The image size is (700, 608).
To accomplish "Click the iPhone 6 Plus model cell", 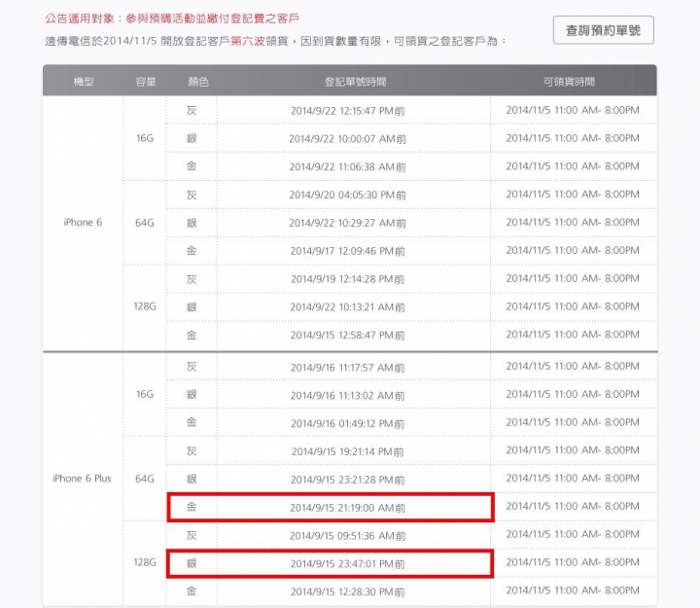I will 82,479.
